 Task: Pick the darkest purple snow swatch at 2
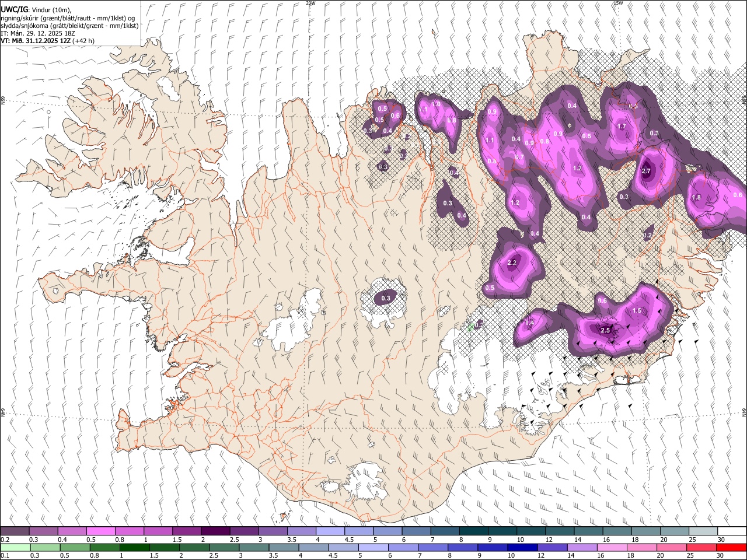point(215,531)
